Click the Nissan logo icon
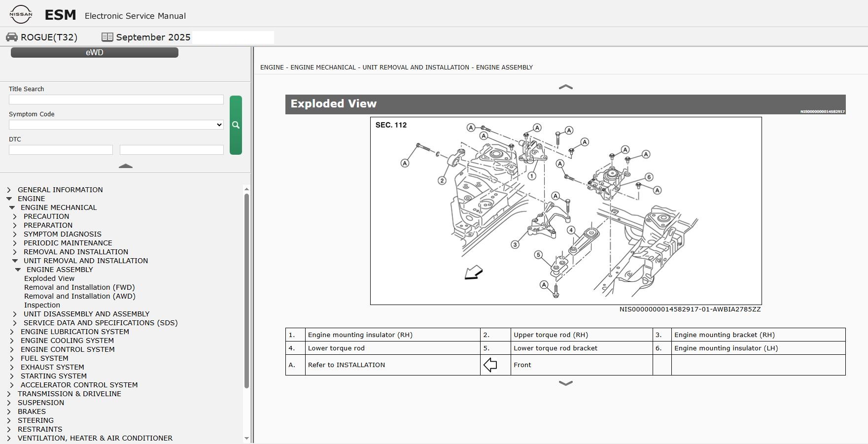This screenshot has height=444, width=868. pyautogui.click(x=21, y=14)
